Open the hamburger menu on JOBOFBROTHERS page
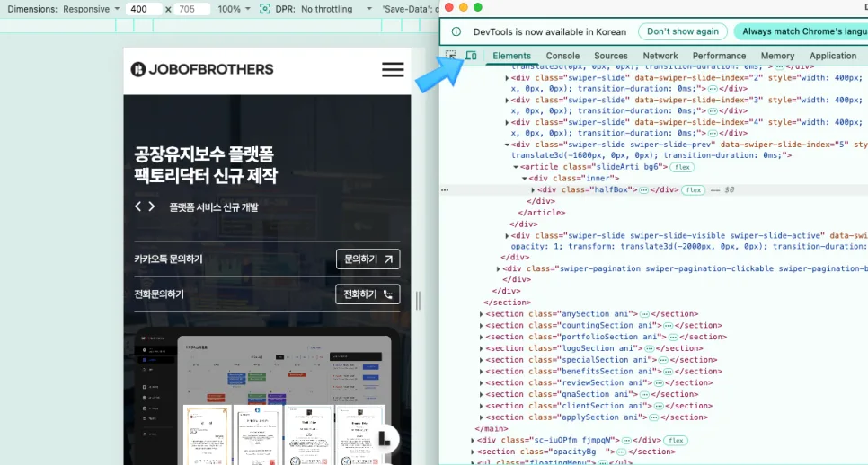Image resolution: width=868 pixels, height=465 pixels. 393,70
